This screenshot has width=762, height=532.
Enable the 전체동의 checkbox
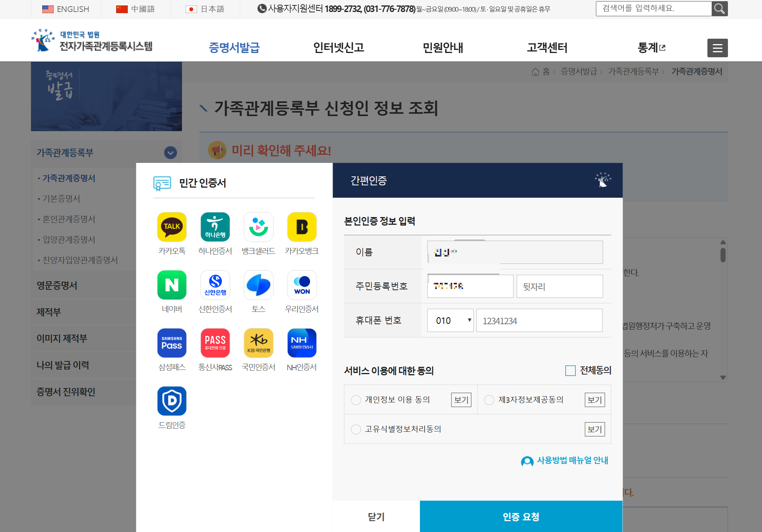pos(570,371)
